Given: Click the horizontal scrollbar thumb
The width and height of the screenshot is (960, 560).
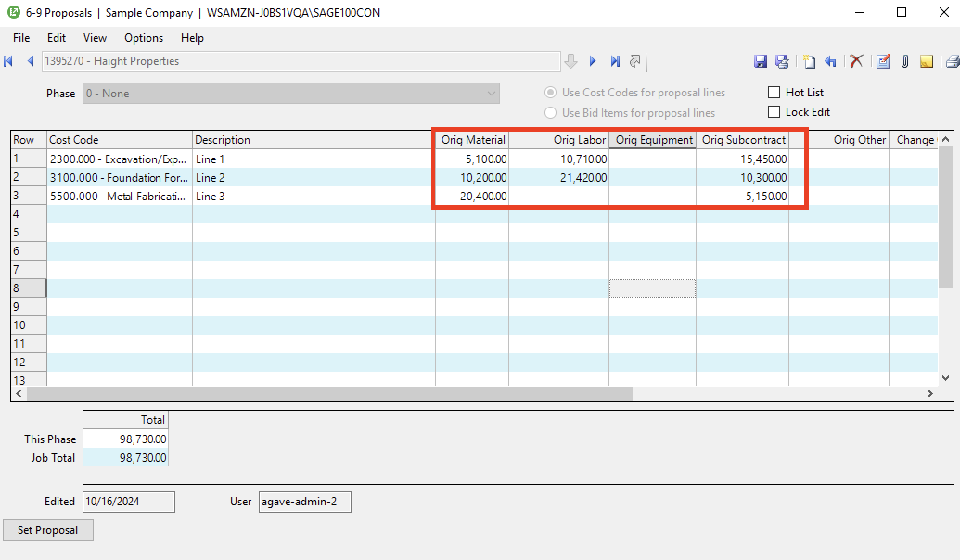Looking at the screenshot, I should click(x=329, y=394).
